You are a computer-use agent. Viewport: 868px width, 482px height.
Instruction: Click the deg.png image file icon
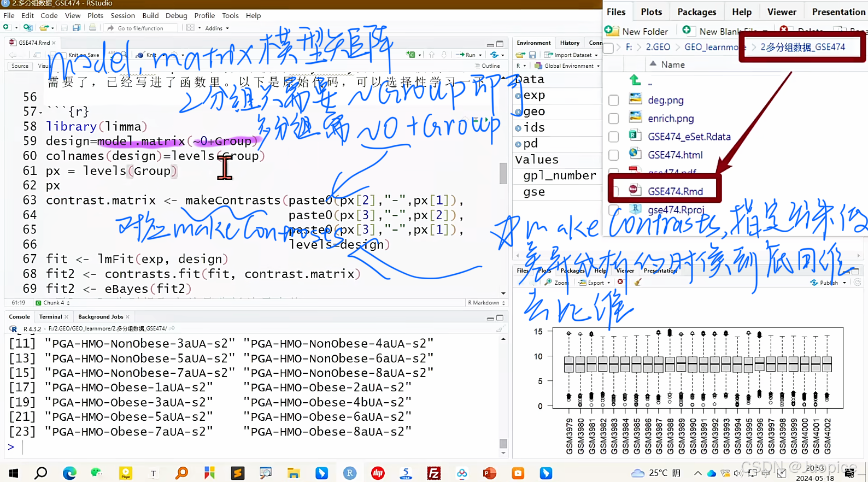point(635,99)
